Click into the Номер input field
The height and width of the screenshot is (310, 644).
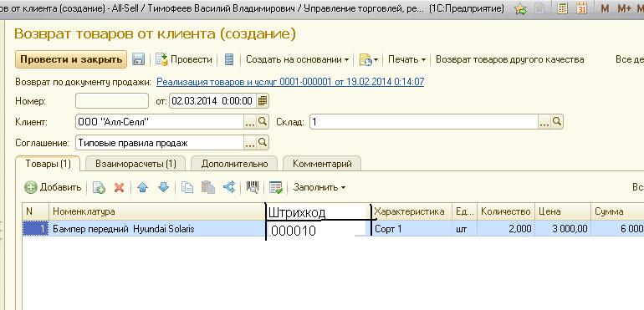point(112,101)
